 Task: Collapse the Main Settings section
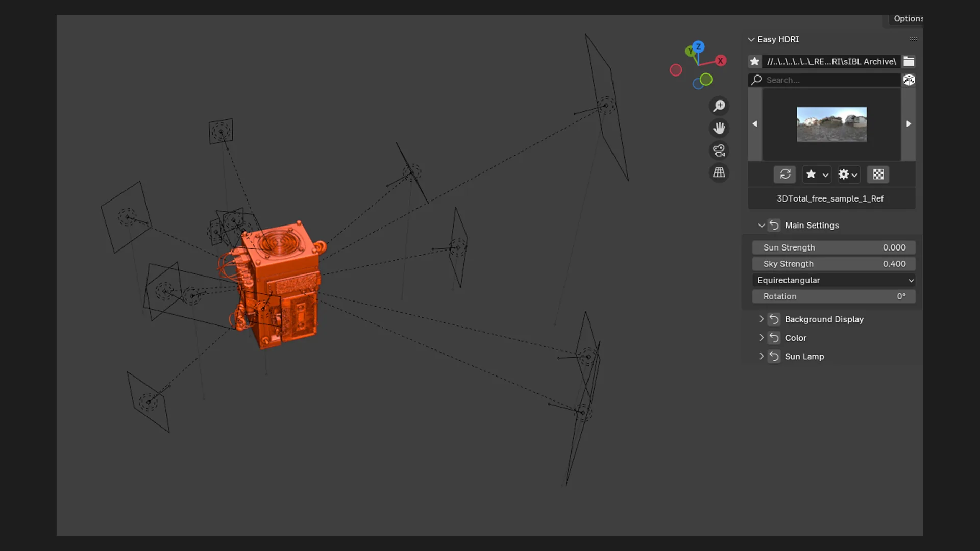[761, 225]
